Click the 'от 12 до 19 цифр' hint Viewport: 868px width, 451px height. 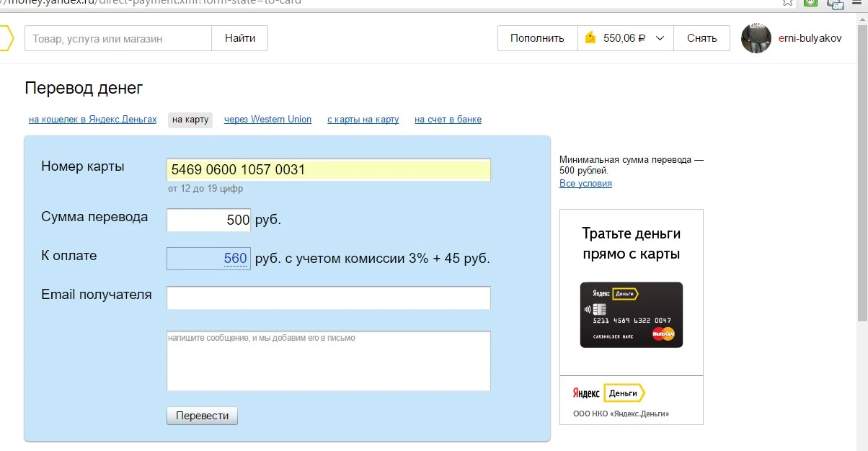(205, 189)
